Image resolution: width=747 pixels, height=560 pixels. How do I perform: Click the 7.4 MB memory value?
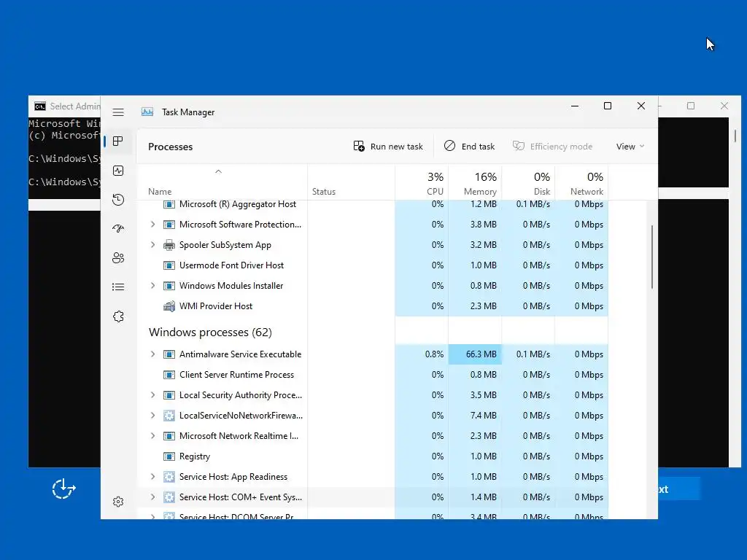(483, 416)
